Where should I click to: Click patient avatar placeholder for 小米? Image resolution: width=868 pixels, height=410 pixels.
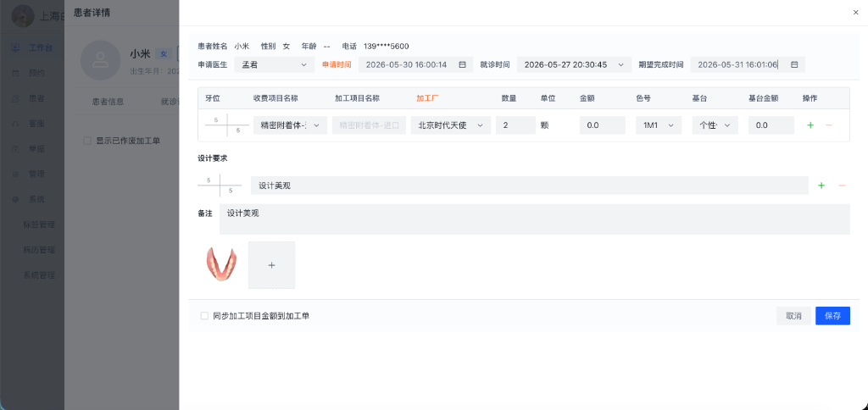(x=100, y=60)
